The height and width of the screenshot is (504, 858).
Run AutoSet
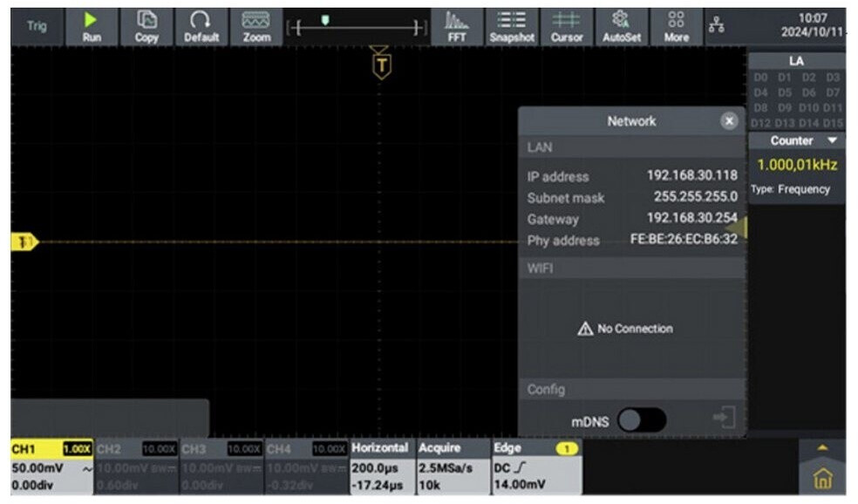tap(621, 27)
